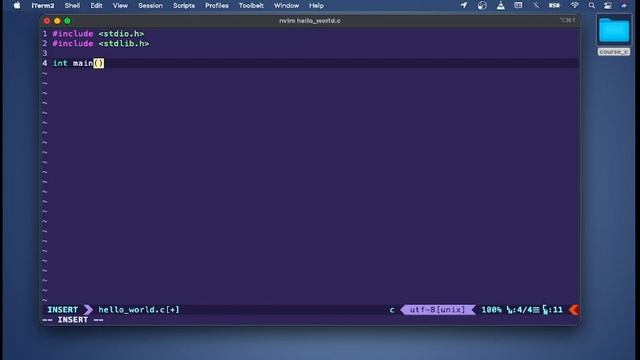This screenshot has height=360, width=640.
Task: Click the orange warning arrow in statusline
Action: pyautogui.click(x=574, y=310)
